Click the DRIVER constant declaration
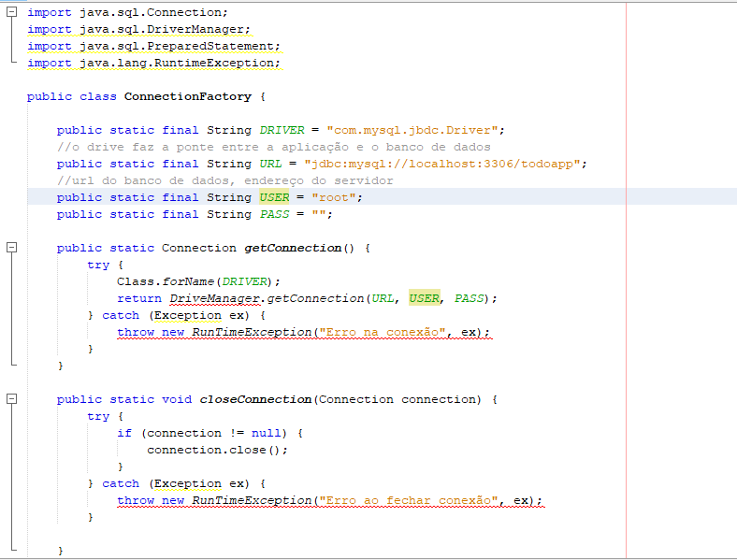Viewport: 737px width, 560px height. tap(282, 130)
